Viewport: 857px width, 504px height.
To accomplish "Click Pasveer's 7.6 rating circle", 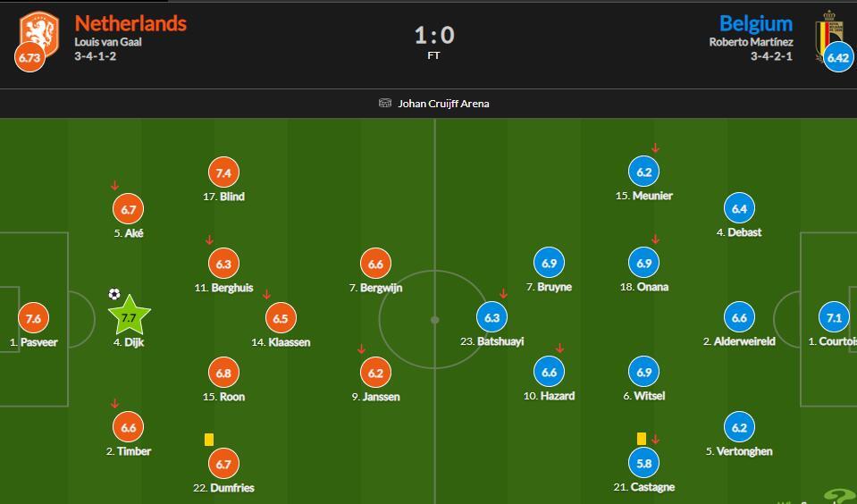I will [x=33, y=318].
